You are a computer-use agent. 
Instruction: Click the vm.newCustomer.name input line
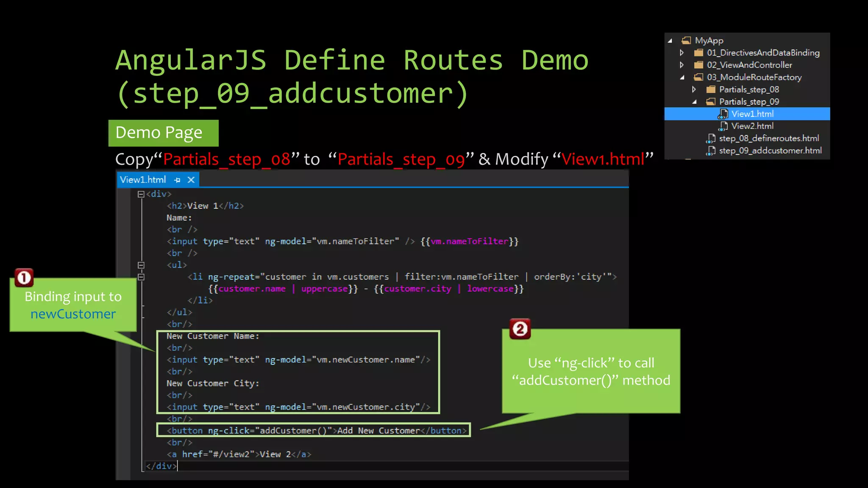point(298,360)
